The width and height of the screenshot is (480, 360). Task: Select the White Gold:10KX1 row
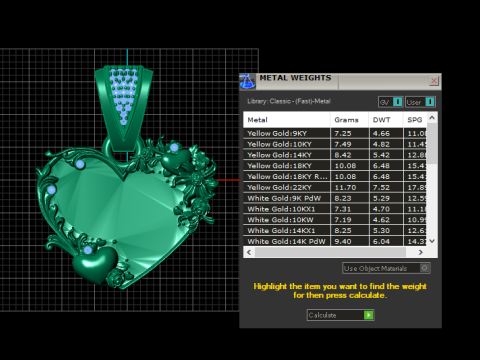click(x=335, y=209)
